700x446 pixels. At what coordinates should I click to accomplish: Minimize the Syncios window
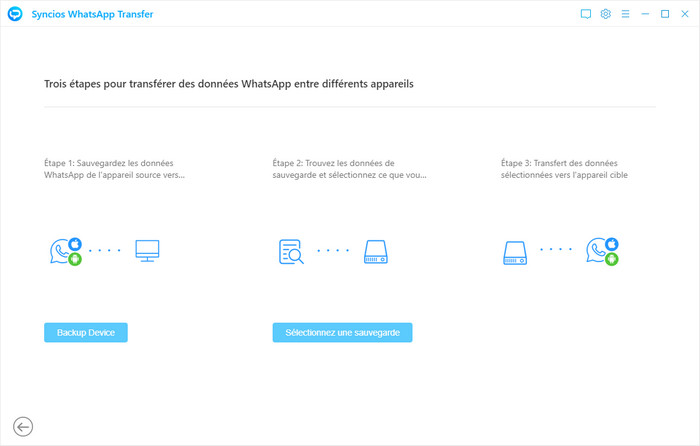[x=646, y=15]
